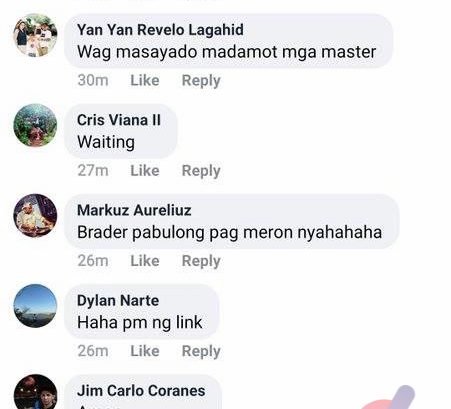
Task: Like Dylan Narte's comment
Action: (145, 351)
